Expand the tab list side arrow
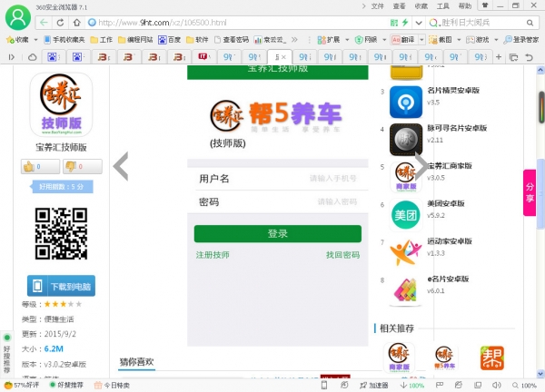Image resolution: width=545 pixels, height=392 pixels. pos(12,57)
